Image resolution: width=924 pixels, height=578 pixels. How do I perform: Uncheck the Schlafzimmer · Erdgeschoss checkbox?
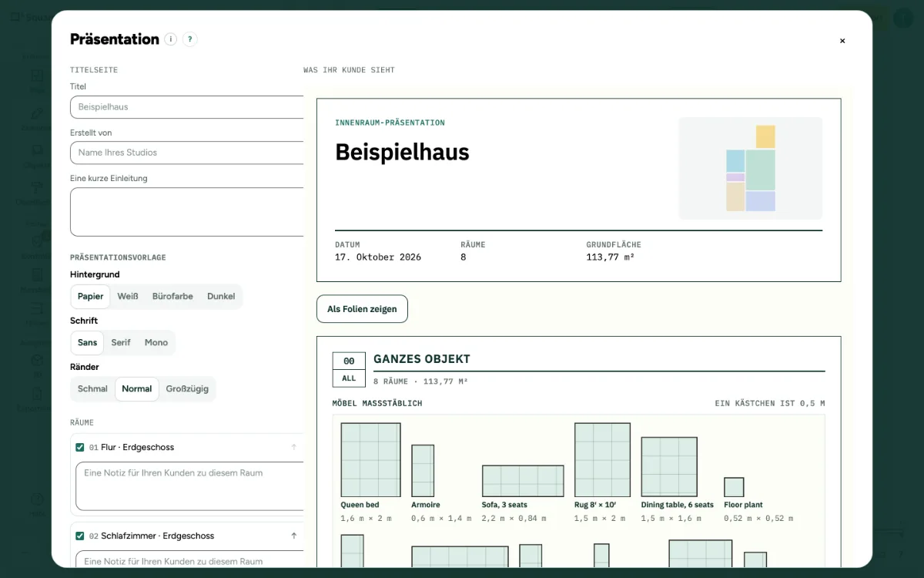[x=79, y=536]
